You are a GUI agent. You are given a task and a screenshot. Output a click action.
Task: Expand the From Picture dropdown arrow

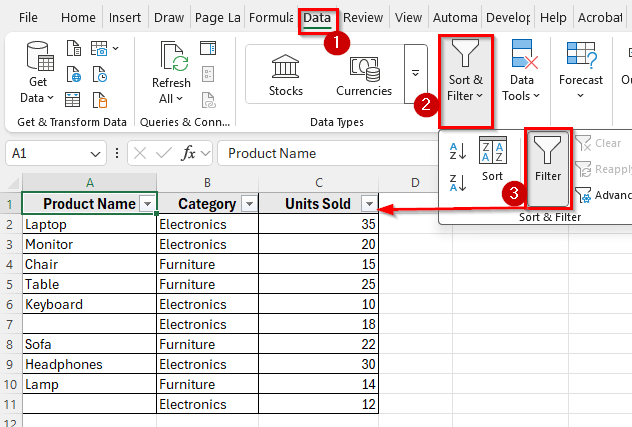click(x=116, y=48)
